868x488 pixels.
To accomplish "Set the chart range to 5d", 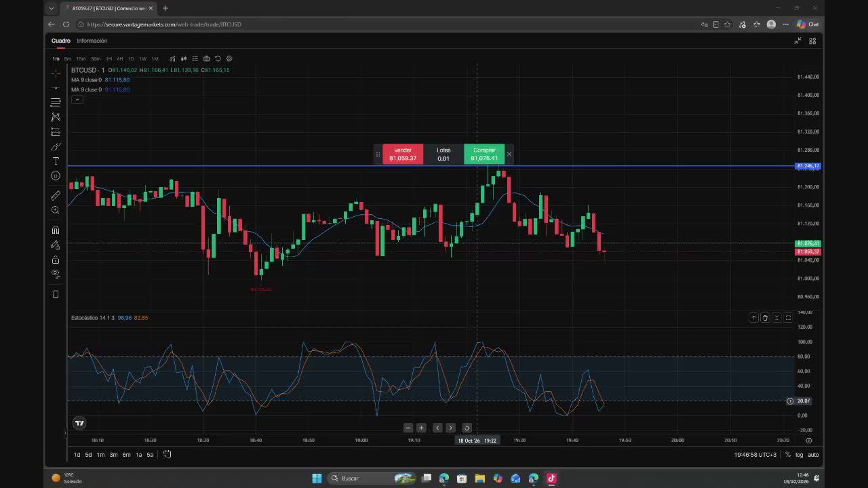I will pyautogui.click(x=88, y=455).
